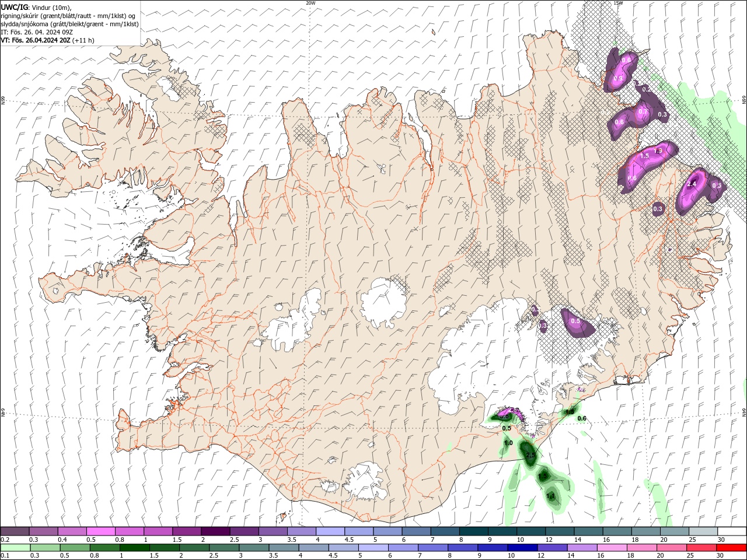
Task: Click the 'rigning/skúrir' legend description line
Action: pyautogui.click(x=68, y=16)
